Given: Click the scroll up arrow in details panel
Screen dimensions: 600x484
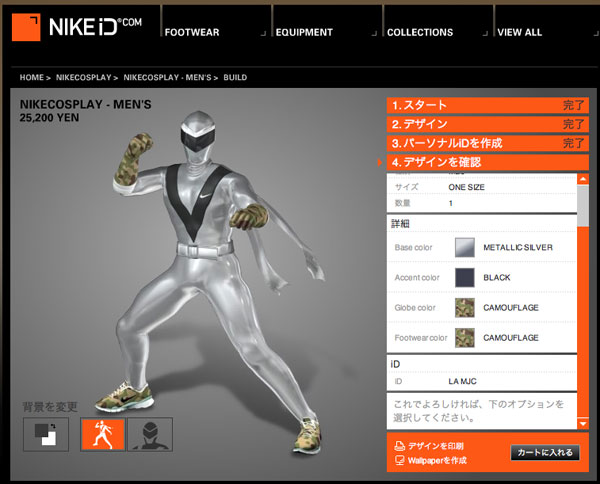Looking at the screenshot, I should [583, 179].
